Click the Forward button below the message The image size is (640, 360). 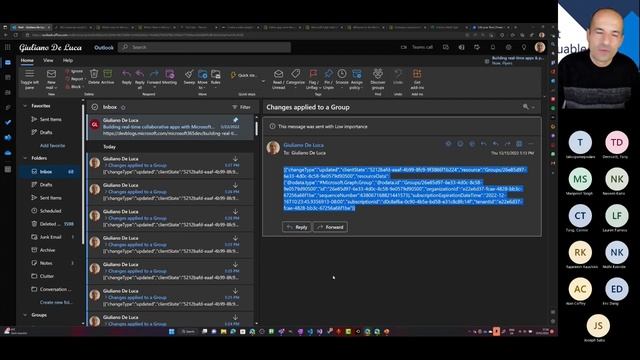[x=330, y=227]
